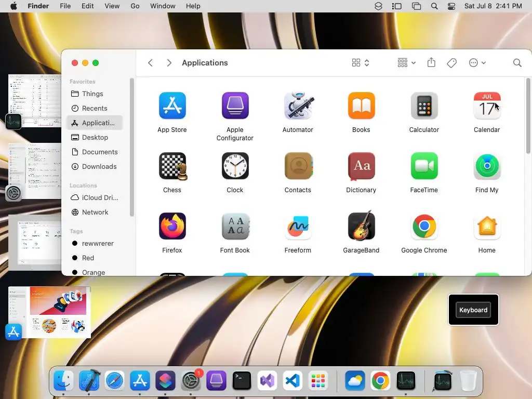The image size is (532, 399).
Task: Open System Settings in the Dock
Action: pyautogui.click(x=191, y=380)
